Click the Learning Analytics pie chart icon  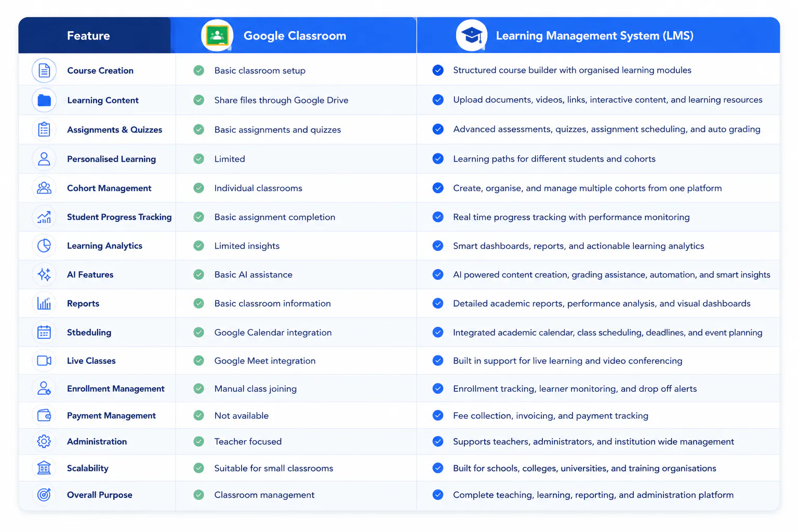pos(44,246)
